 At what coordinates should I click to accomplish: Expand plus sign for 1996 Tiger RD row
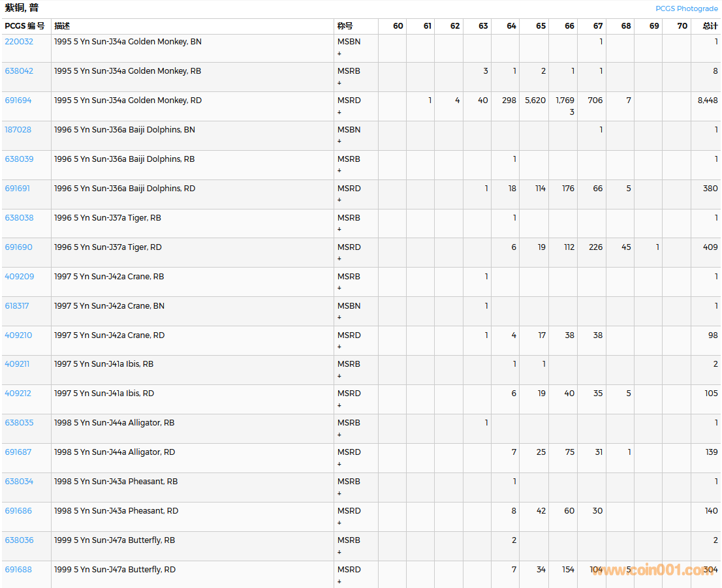click(x=339, y=258)
